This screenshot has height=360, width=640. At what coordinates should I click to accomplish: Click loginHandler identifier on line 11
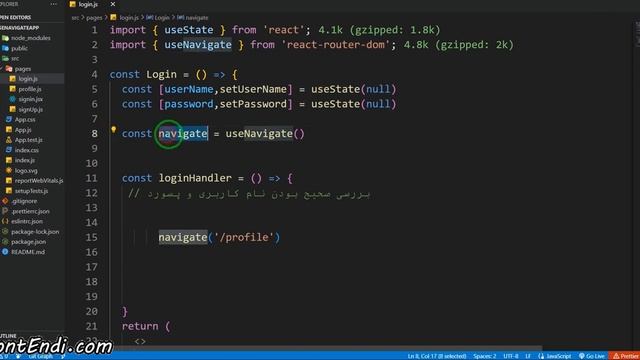coord(195,178)
